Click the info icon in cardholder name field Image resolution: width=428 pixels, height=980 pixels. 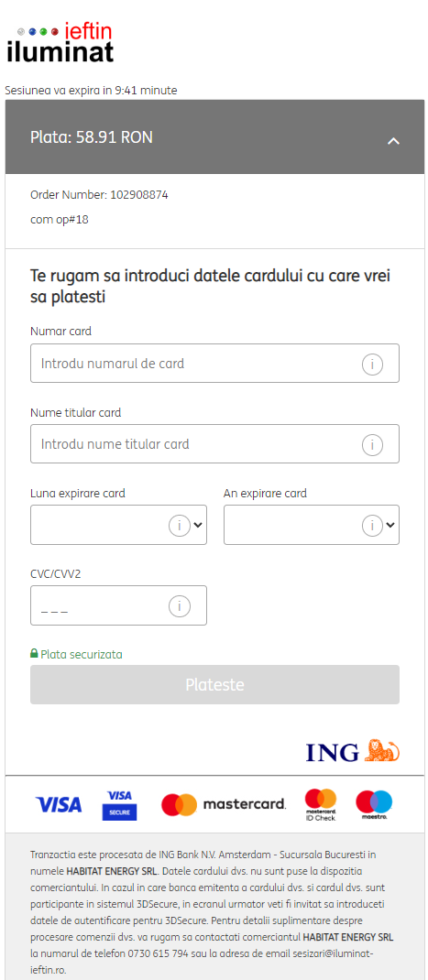(372, 444)
